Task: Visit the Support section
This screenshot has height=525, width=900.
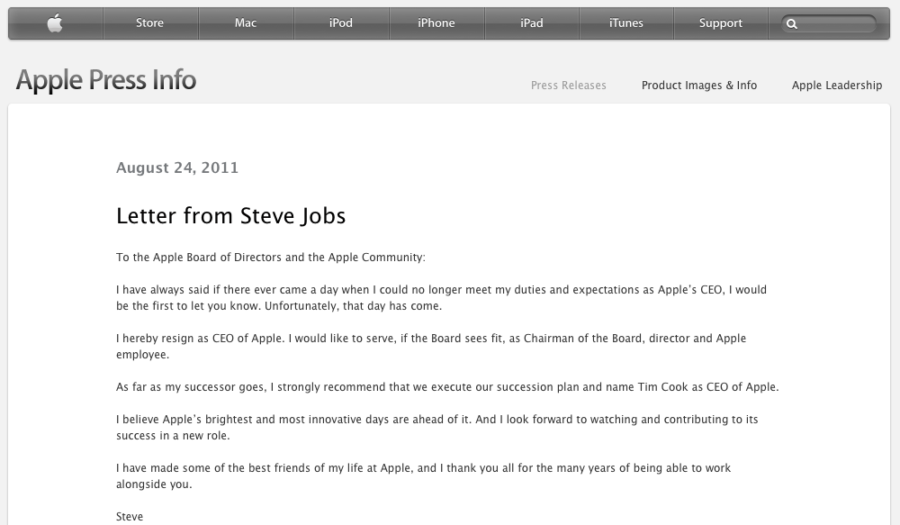Action: [x=720, y=23]
